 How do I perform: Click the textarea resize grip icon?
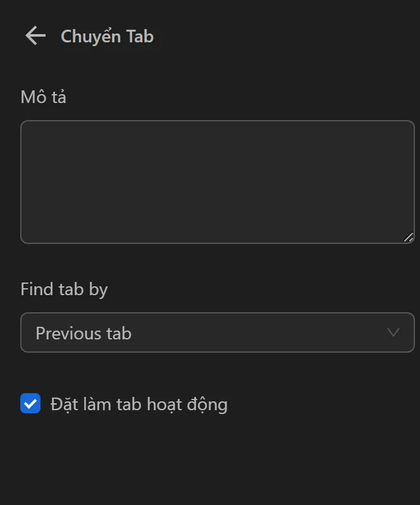409,238
